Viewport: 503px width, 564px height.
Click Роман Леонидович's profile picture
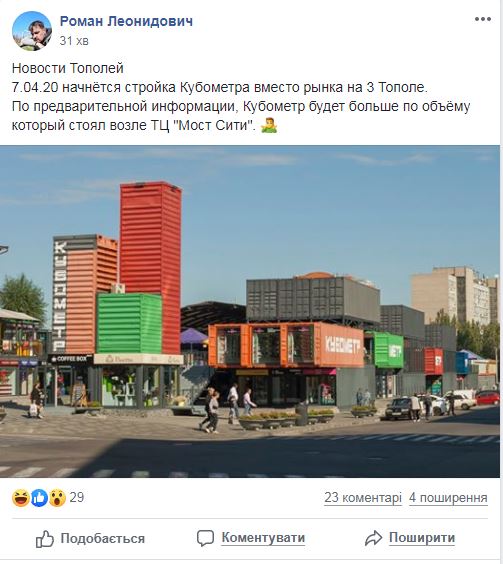point(32,31)
